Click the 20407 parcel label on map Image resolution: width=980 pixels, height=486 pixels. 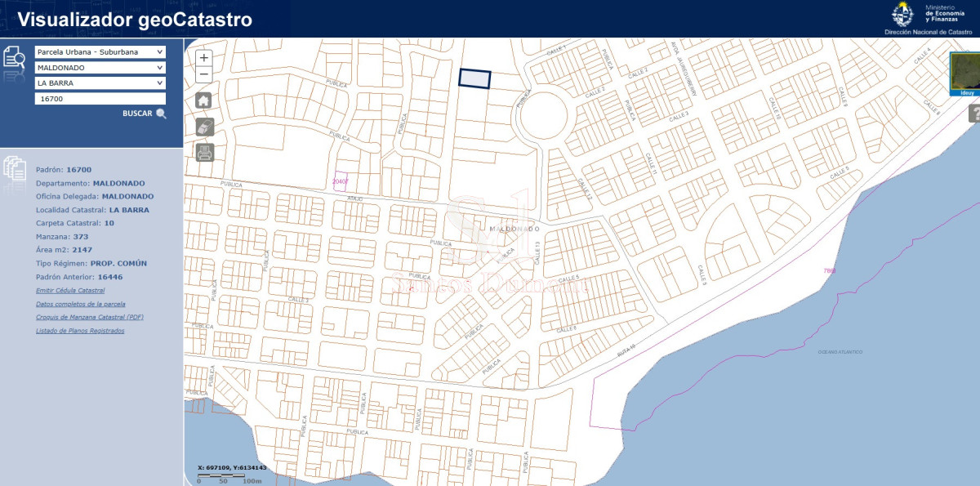(x=341, y=181)
